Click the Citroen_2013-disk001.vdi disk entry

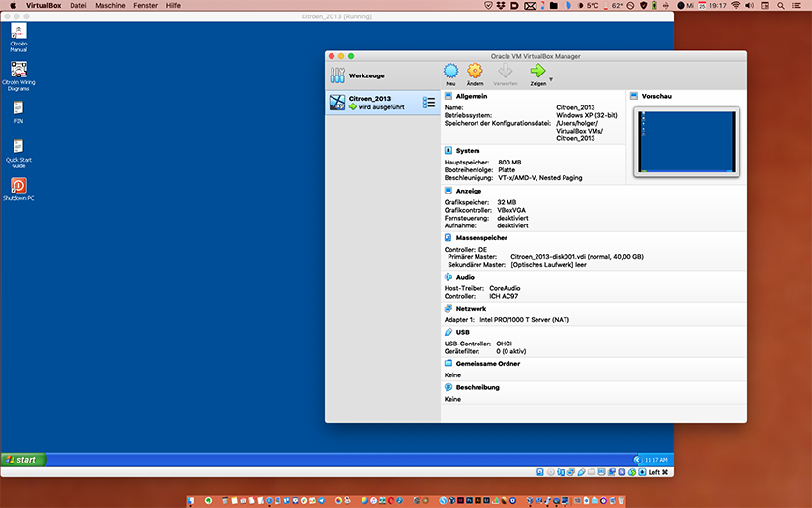(x=577, y=257)
